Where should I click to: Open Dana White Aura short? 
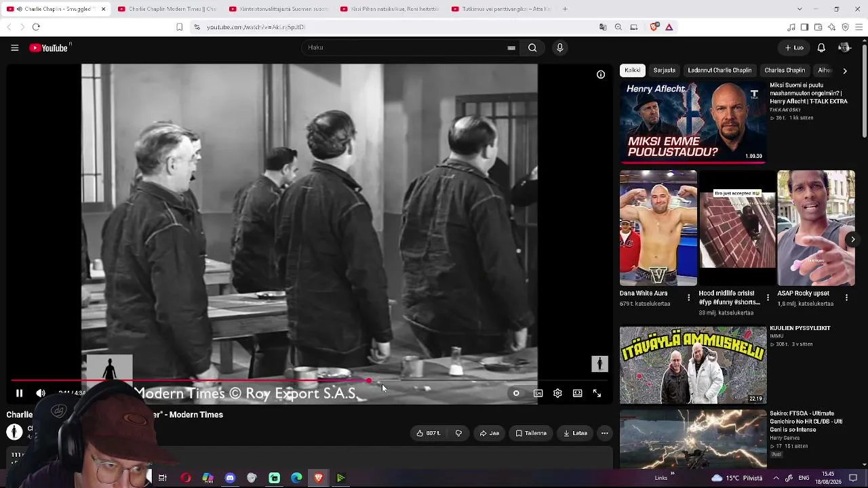point(658,228)
